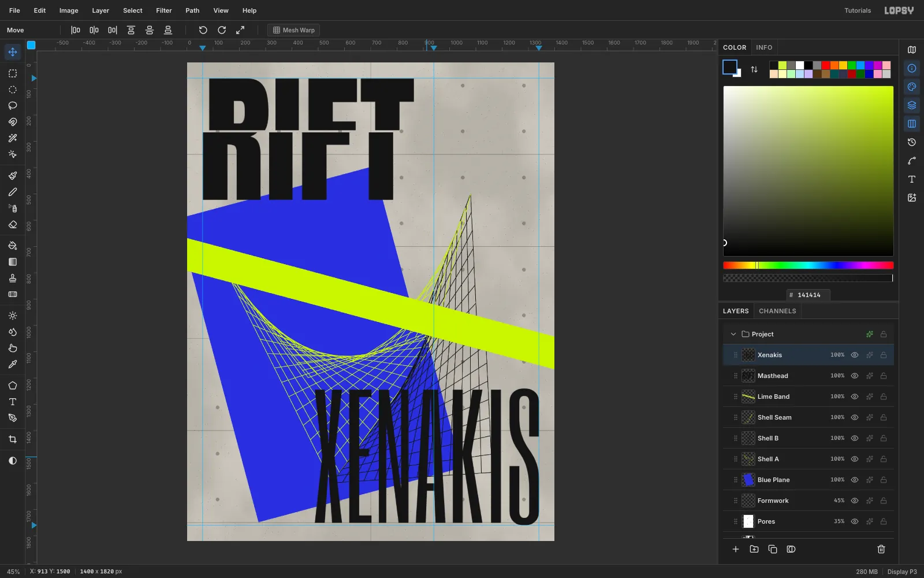Open the Layers panel stack icon
Image resolution: width=924 pixels, height=578 pixels.
coord(912,105)
